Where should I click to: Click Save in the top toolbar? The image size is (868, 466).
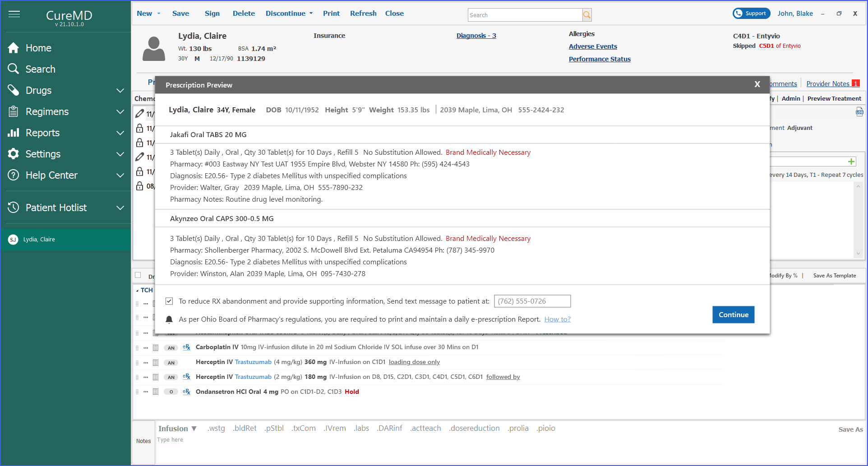click(x=180, y=14)
